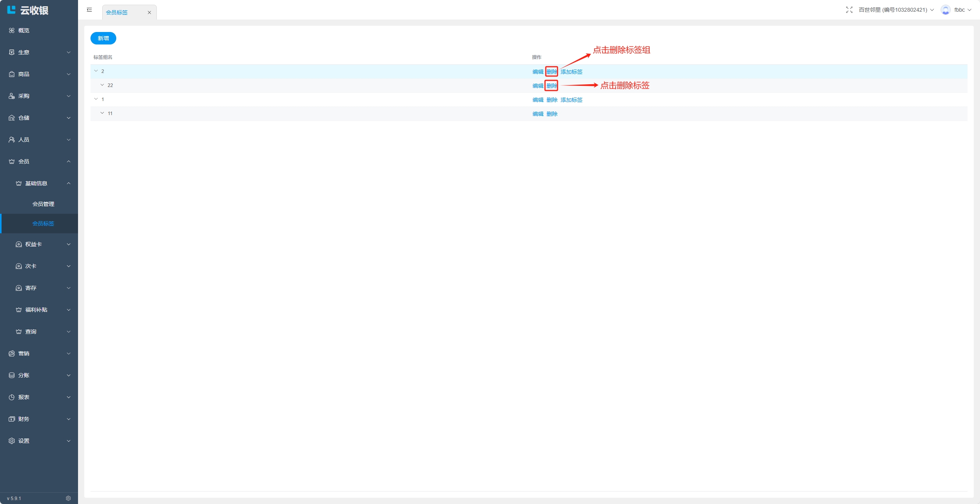Click the 新增 button

point(103,38)
